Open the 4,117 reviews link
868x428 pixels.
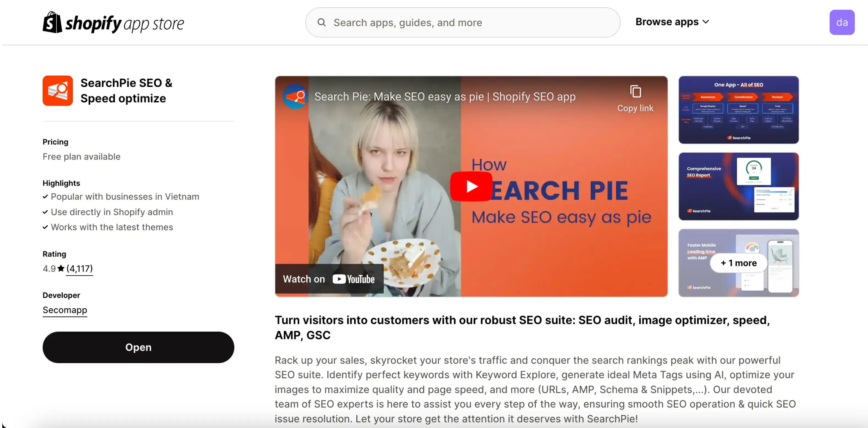(x=80, y=268)
